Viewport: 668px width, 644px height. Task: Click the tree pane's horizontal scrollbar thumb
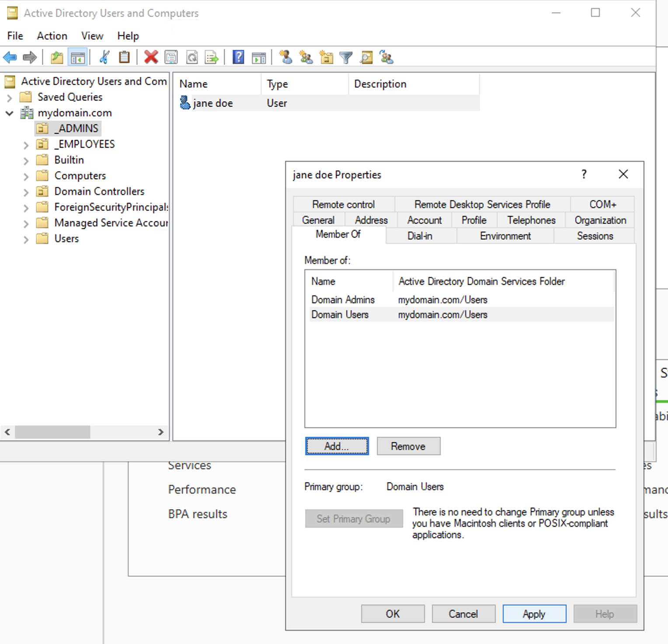click(x=52, y=432)
